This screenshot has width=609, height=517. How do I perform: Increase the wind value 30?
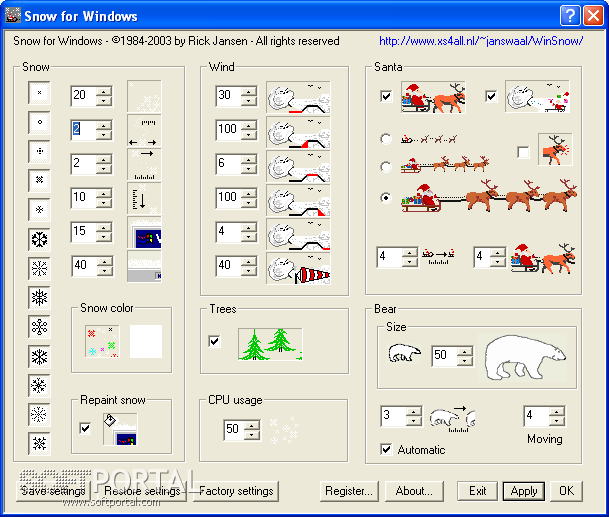(249, 92)
